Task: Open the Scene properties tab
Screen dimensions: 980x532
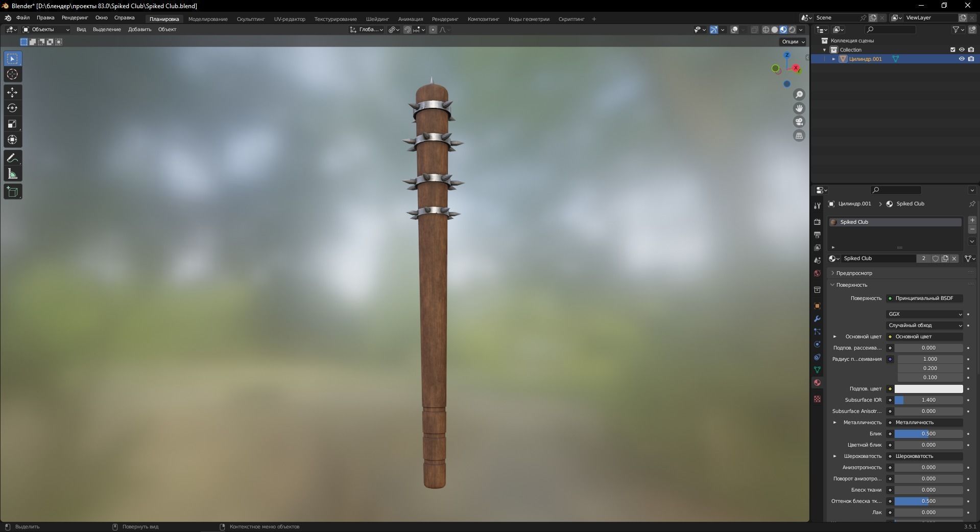Action: point(817,261)
